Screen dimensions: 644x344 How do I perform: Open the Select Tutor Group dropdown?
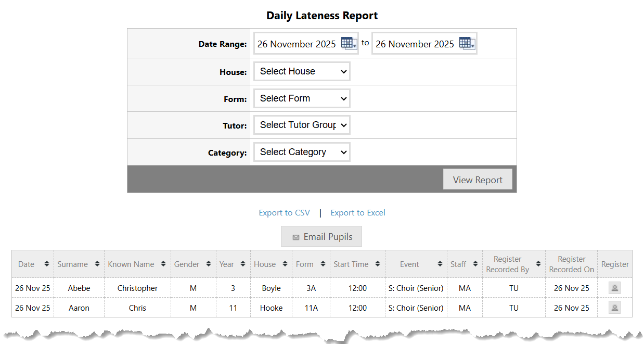coord(302,125)
